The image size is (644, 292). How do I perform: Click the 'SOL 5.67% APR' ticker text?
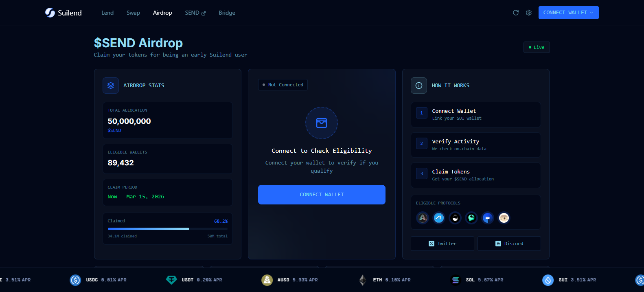484,280
